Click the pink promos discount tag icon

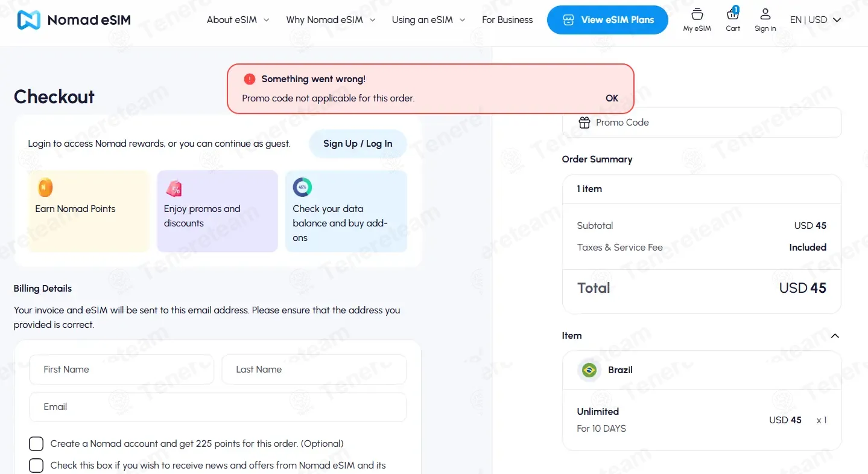tap(174, 188)
